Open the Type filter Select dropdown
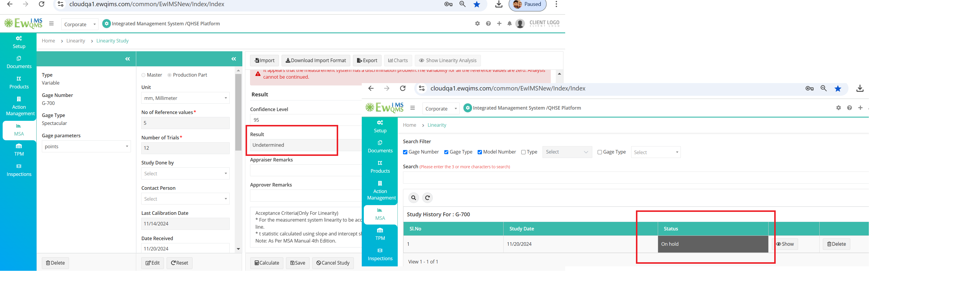 567,152
